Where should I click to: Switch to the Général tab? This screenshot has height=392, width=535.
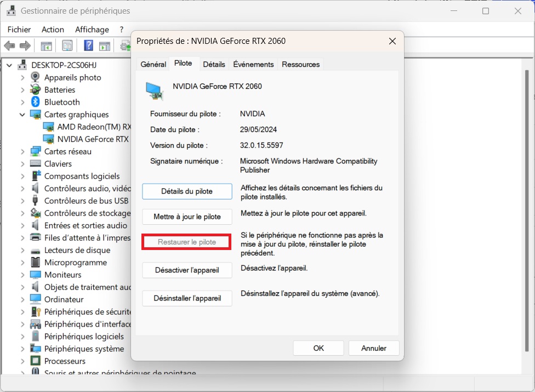[x=153, y=64]
